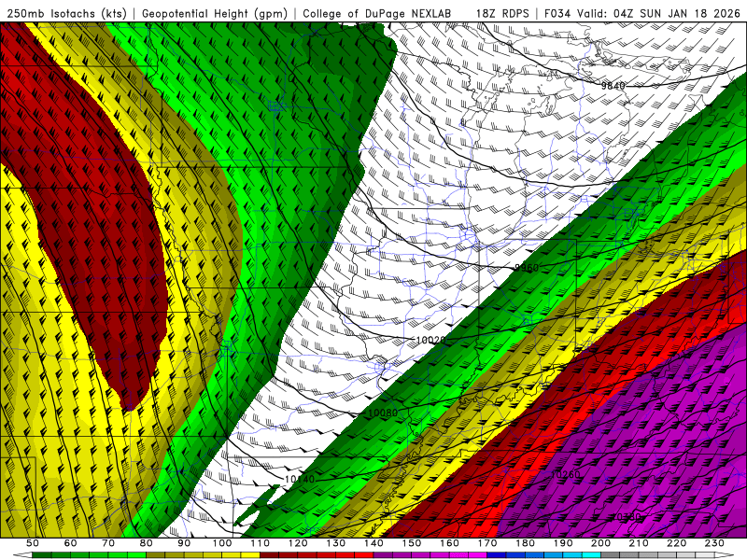Click the 140 value on the color scale
Viewport: 747px width, 560px height.
click(x=373, y=543)
